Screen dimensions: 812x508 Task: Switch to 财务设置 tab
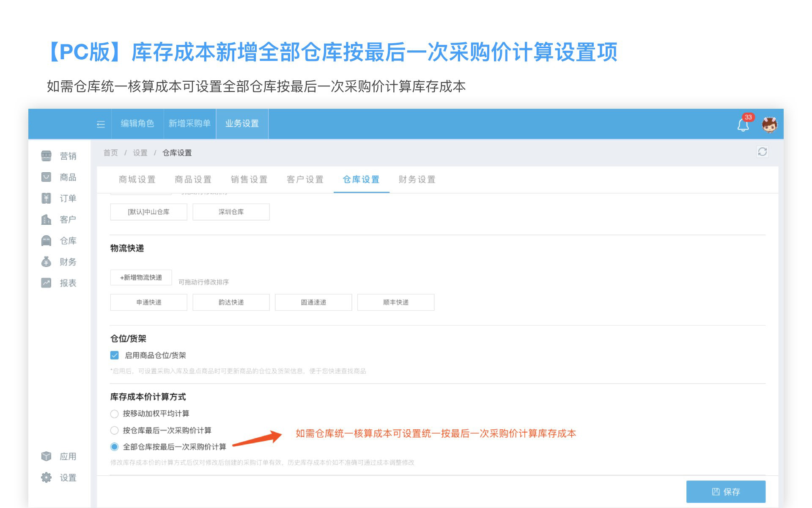pos(417,179)
